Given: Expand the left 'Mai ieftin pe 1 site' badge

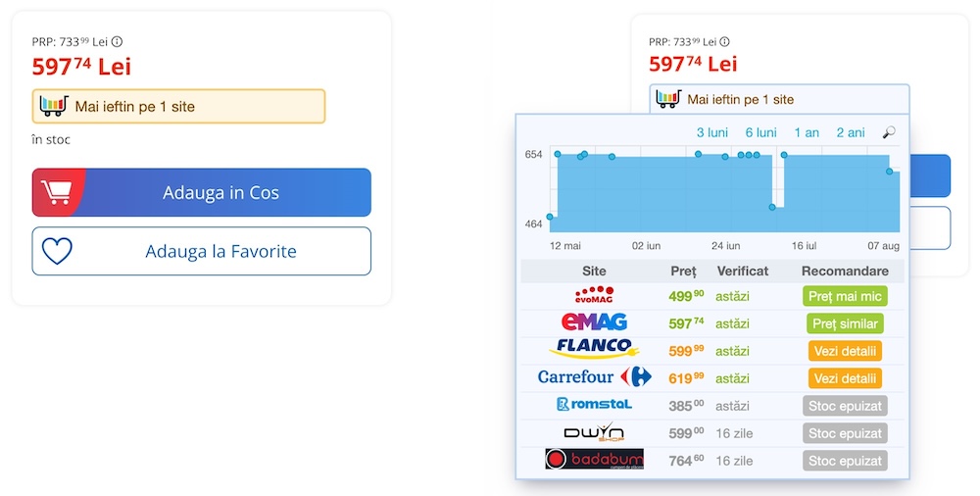Looking at the screenshot, I should (x=178, y=106).
